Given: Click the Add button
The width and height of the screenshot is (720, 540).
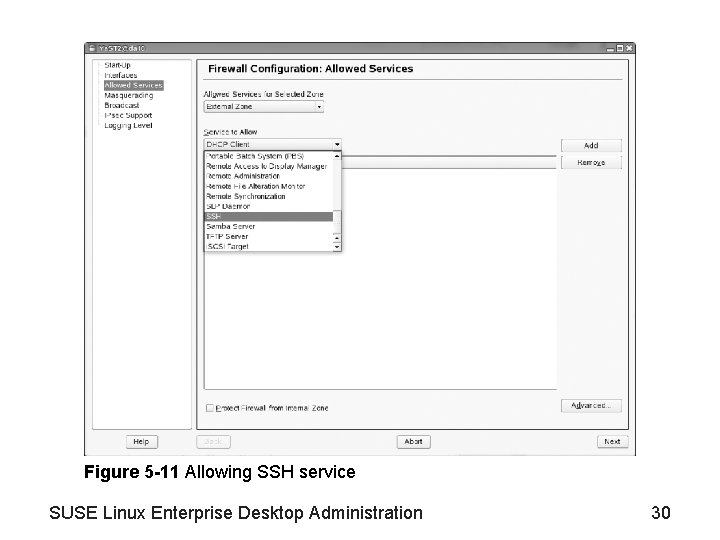Looking at the screenshot, I should point(591,146).
